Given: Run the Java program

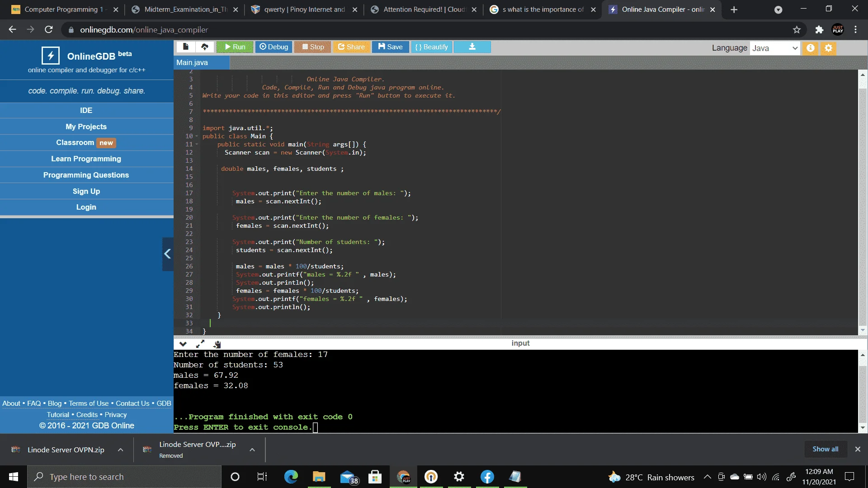Looking at the screenshot, I should pyautogui.click(x=235, y=47).
